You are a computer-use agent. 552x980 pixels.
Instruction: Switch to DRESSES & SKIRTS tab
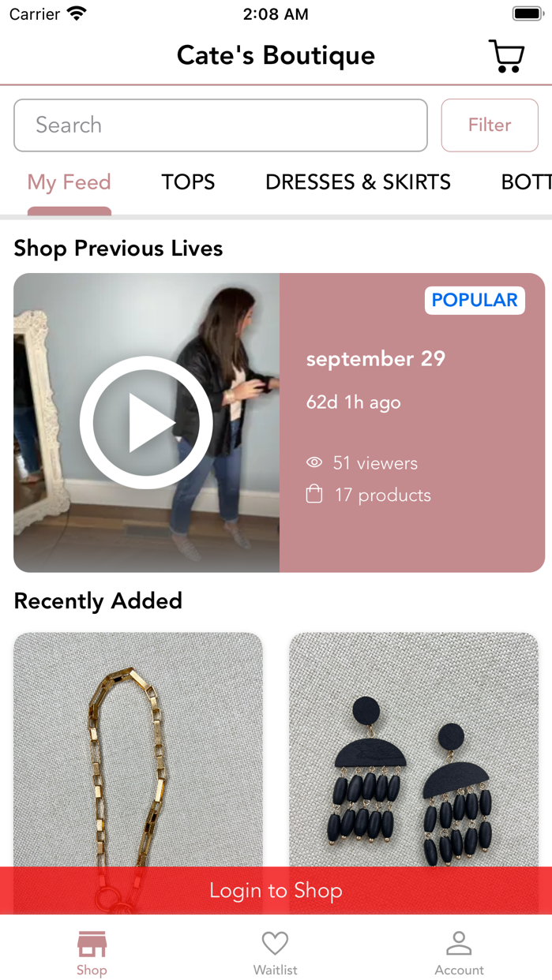click(x=358, y=182)
